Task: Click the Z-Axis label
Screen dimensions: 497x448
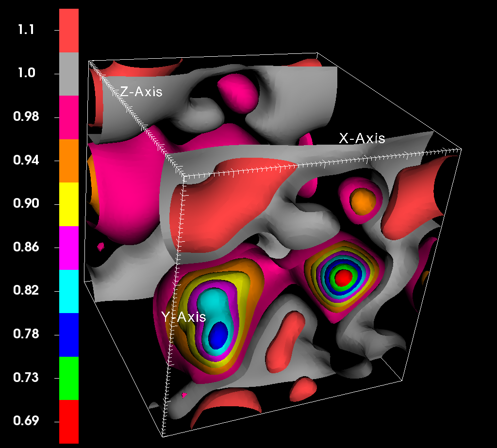Action: pyautogui.click(x=141, y=92)
